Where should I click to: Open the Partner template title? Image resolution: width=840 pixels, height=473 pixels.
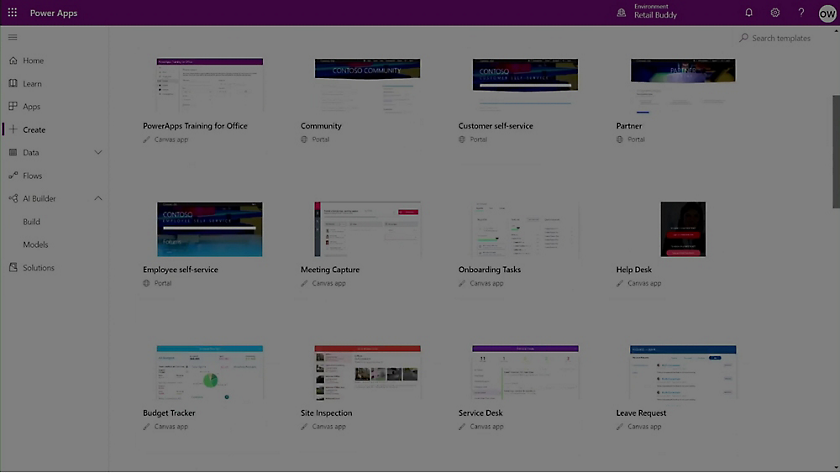click(x=629, y=126)
